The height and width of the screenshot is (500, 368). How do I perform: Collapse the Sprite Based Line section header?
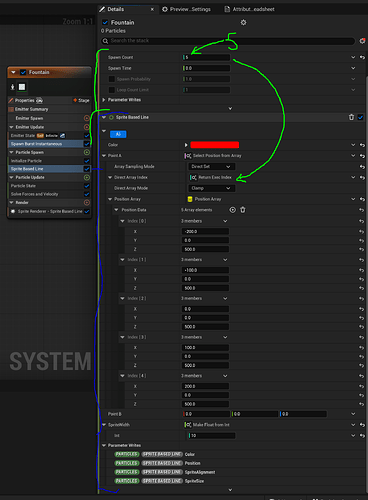104,117
